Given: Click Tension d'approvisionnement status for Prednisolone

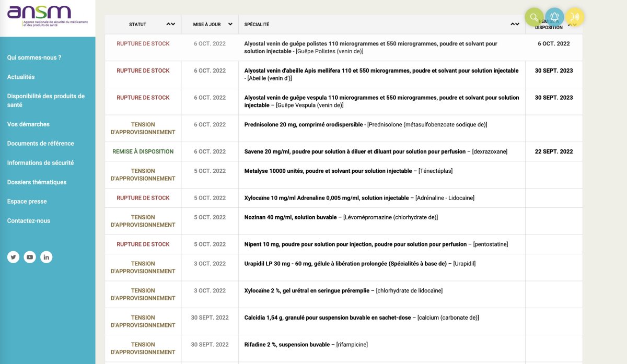Looking at the screenshot, I should (143, 128).
